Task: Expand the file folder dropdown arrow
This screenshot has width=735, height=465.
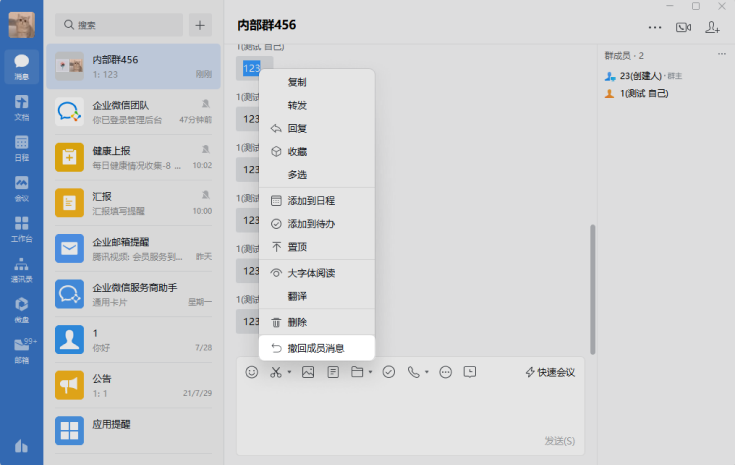Action: [371, 373]
